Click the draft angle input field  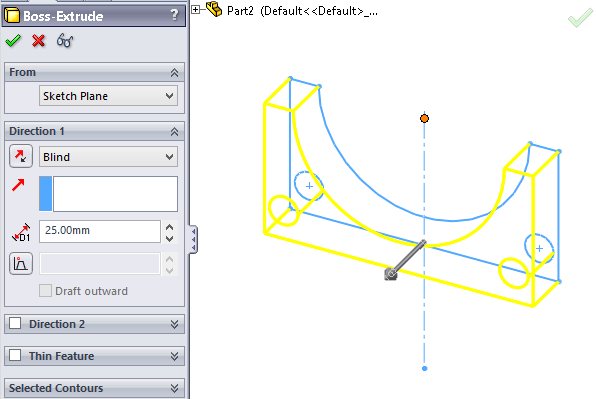[100, 263]
